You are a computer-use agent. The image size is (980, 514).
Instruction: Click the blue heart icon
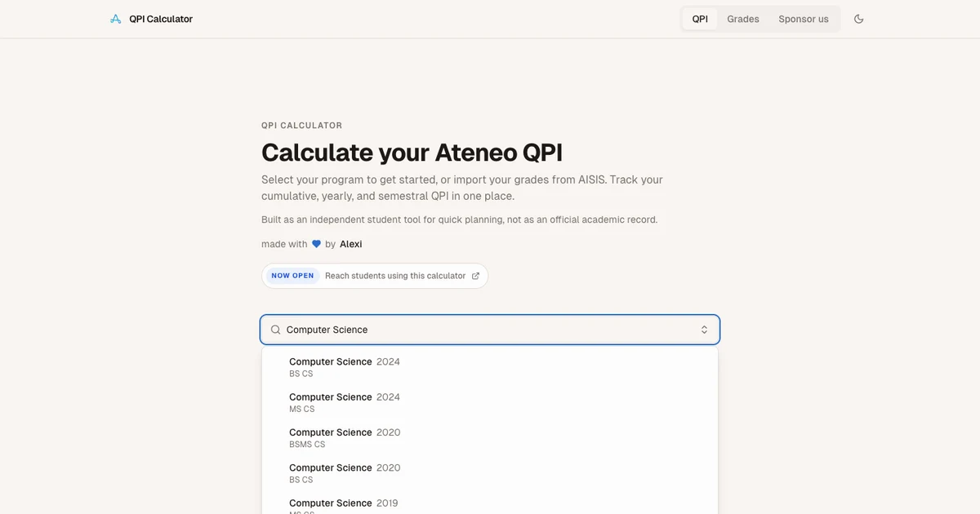pos(317,244)
